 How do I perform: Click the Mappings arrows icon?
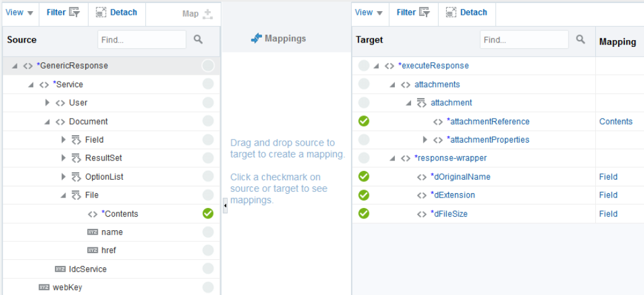(256, 38)
